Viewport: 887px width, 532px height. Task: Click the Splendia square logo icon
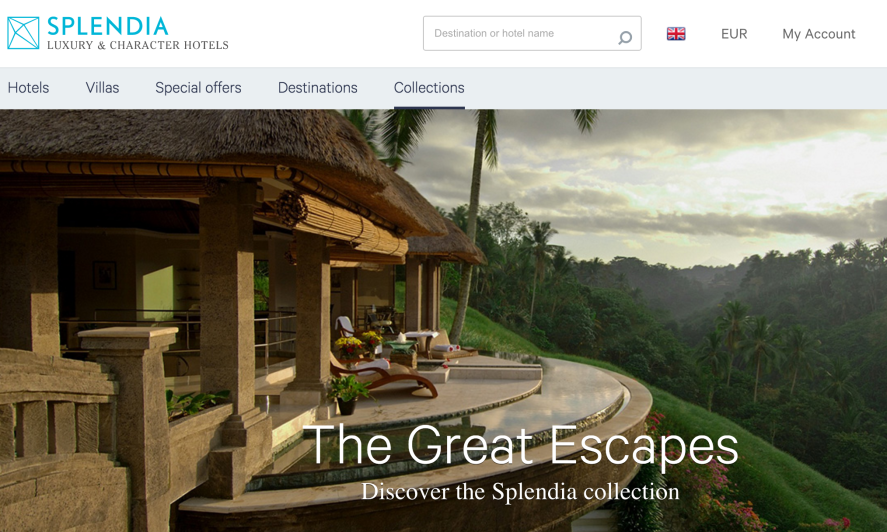pyautogui.click(x=23, y=33)
